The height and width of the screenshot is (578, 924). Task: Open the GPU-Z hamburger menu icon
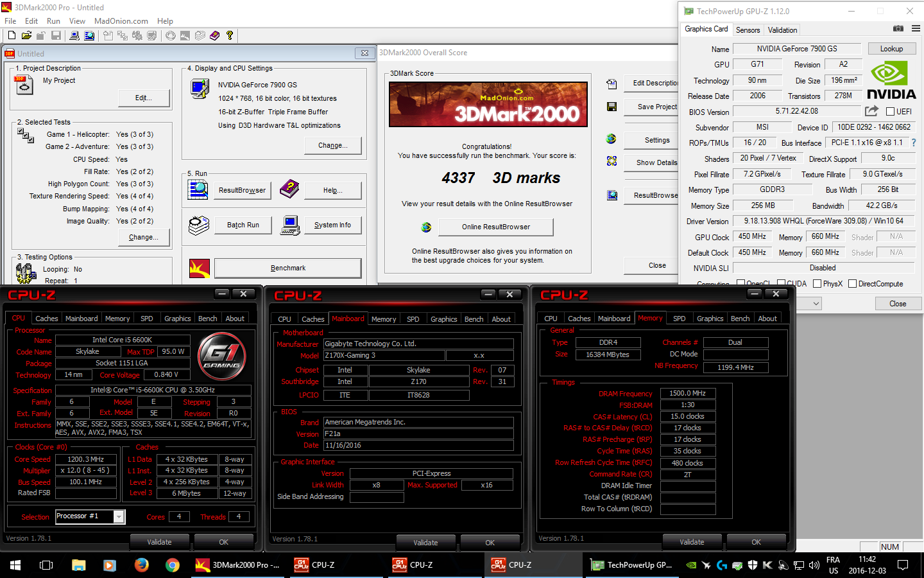916,29
